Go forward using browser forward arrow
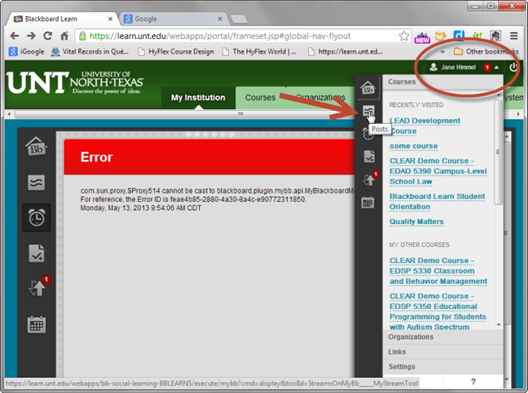The image size is (528, 393). click(31, 36)
